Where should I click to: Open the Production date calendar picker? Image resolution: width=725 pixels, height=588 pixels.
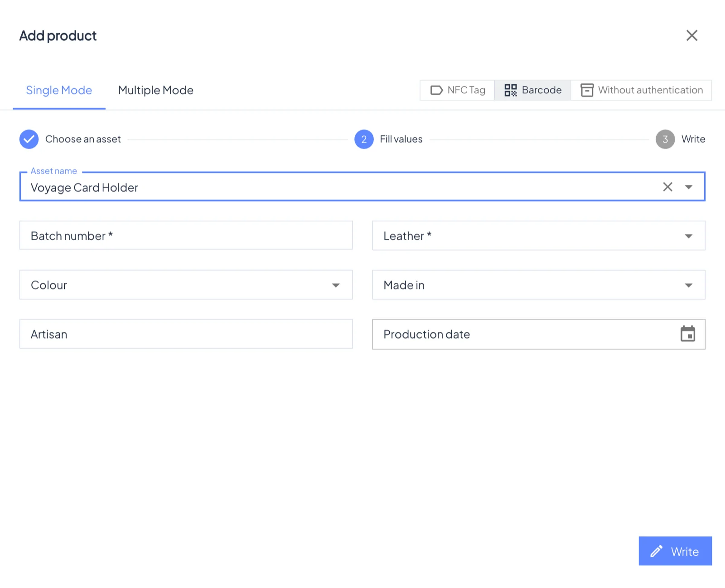pyautogui.click(x=688, y=334)
